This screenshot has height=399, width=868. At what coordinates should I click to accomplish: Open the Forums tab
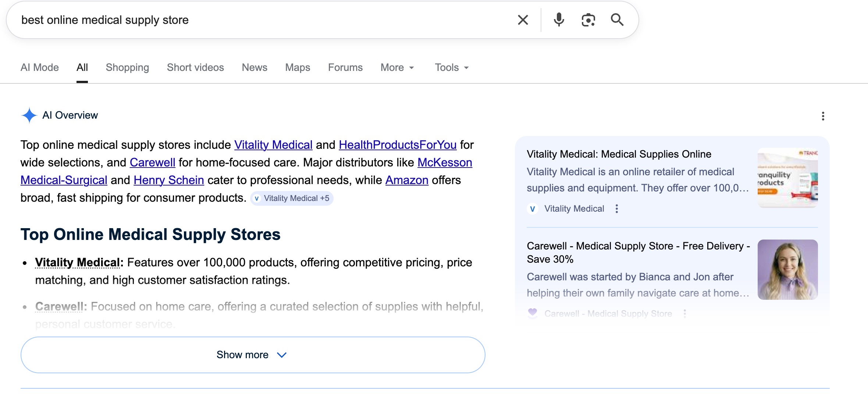click(x=345, y=68)
